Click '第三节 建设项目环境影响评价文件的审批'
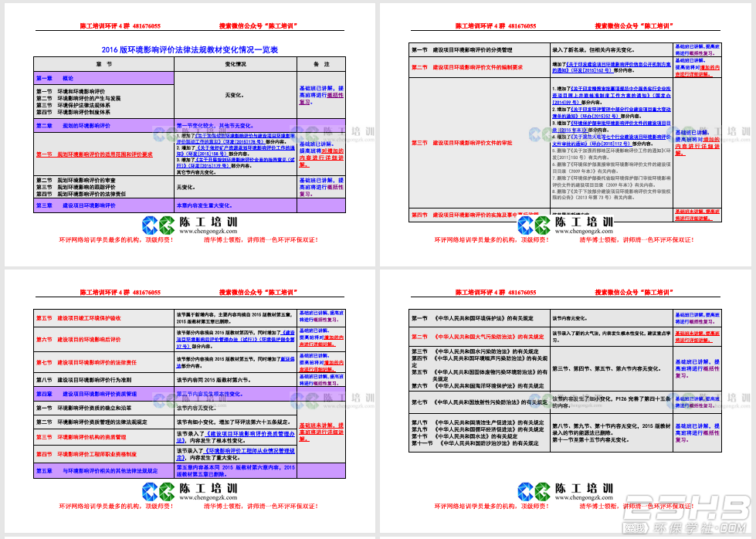This screenshot has height=539, width=756. (462, 143)
